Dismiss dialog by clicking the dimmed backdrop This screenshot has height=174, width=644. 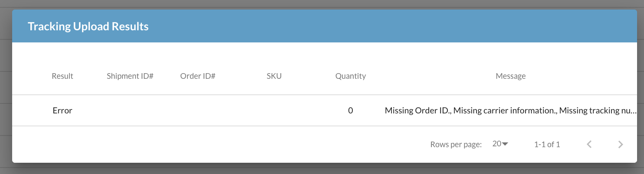(321, 169)
